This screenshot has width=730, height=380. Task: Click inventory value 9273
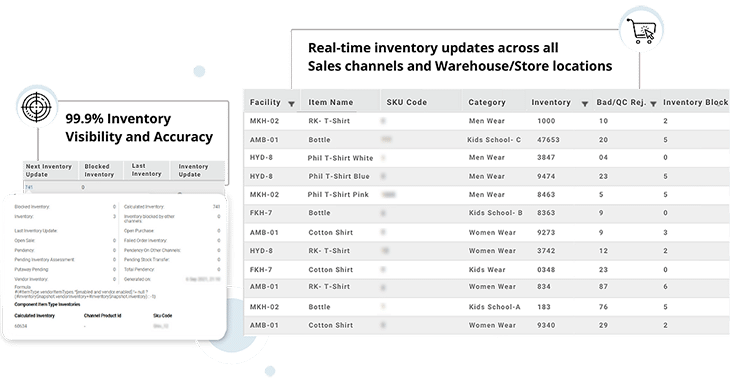tap(546, 232)
